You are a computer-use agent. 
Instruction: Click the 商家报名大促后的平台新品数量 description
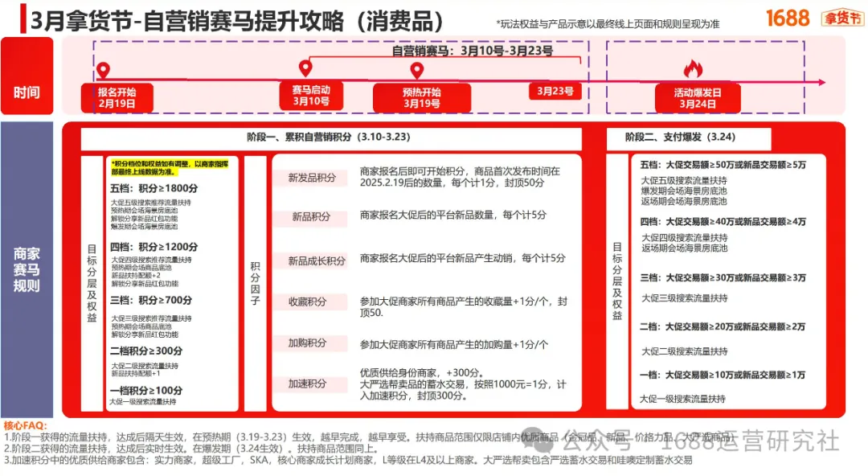click(x=452, y=215)
